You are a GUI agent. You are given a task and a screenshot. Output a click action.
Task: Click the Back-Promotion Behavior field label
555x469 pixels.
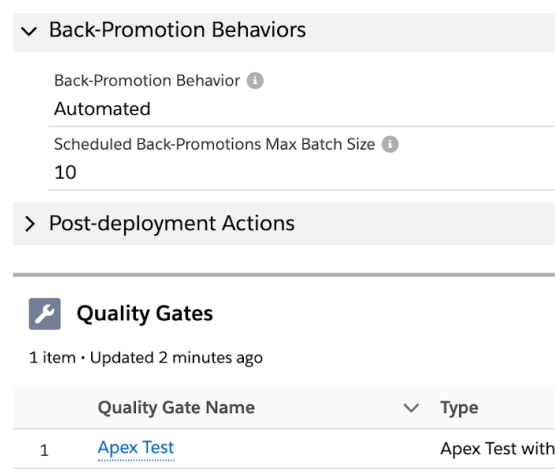point(147,81)
